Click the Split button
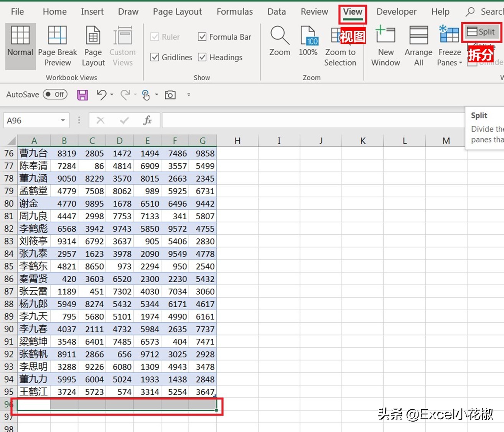 (481, 32)
